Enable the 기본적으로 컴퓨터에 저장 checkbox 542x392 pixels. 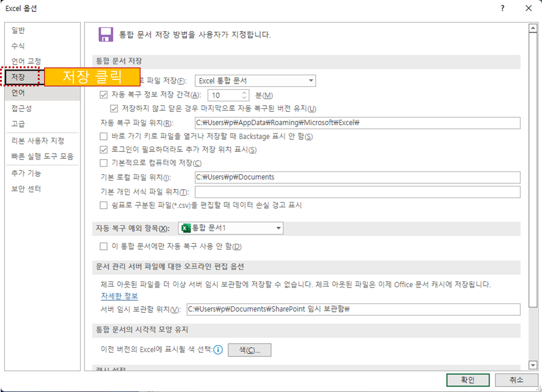tap(103, 163)
